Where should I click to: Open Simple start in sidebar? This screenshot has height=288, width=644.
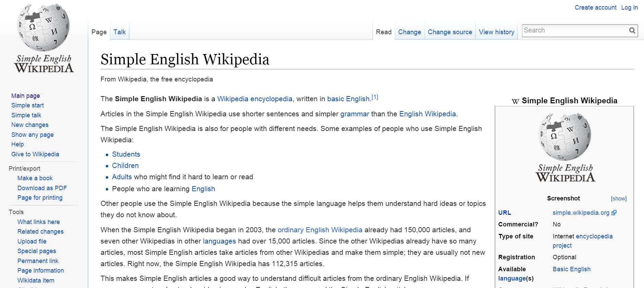(x=27, y=105)
